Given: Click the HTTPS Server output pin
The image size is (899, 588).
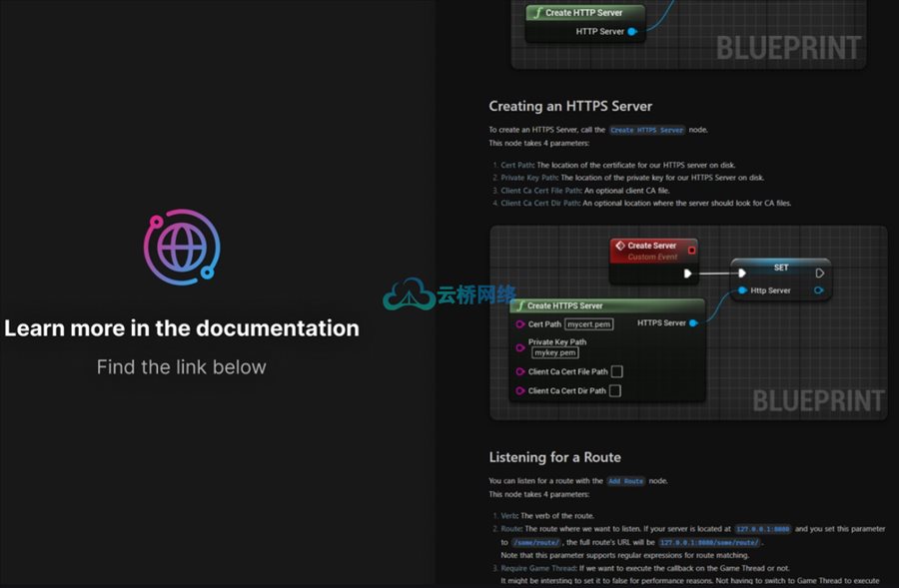Looking at the screenshot, I should click(x=693, y=322).
